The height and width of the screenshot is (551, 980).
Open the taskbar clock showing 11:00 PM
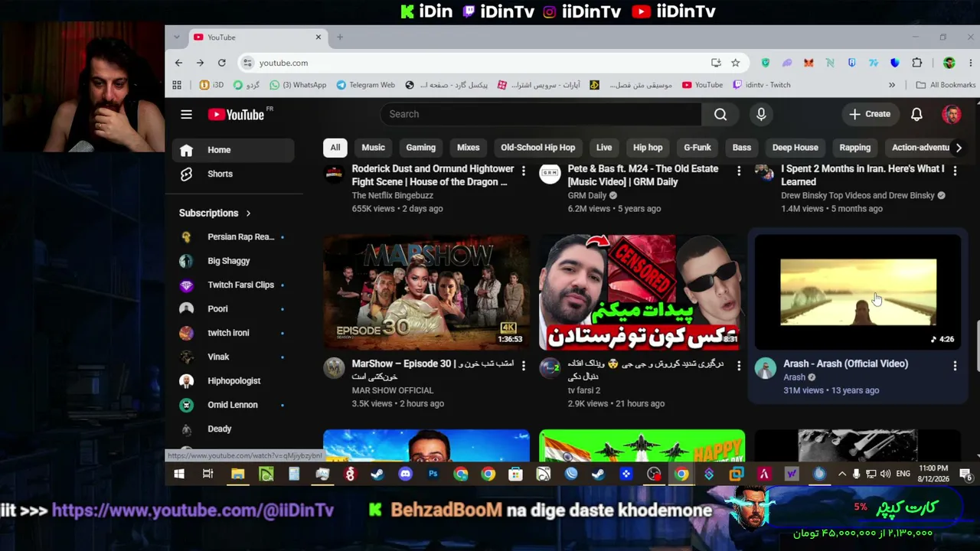(933, 474)
